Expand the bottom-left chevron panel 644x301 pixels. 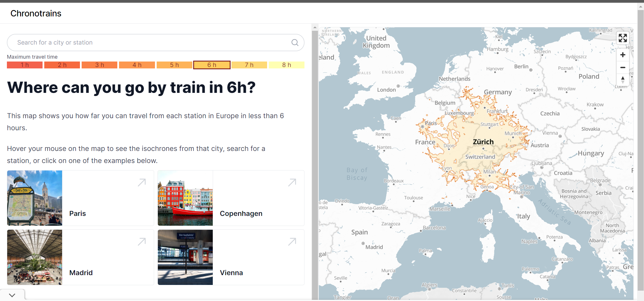point(12,295)
